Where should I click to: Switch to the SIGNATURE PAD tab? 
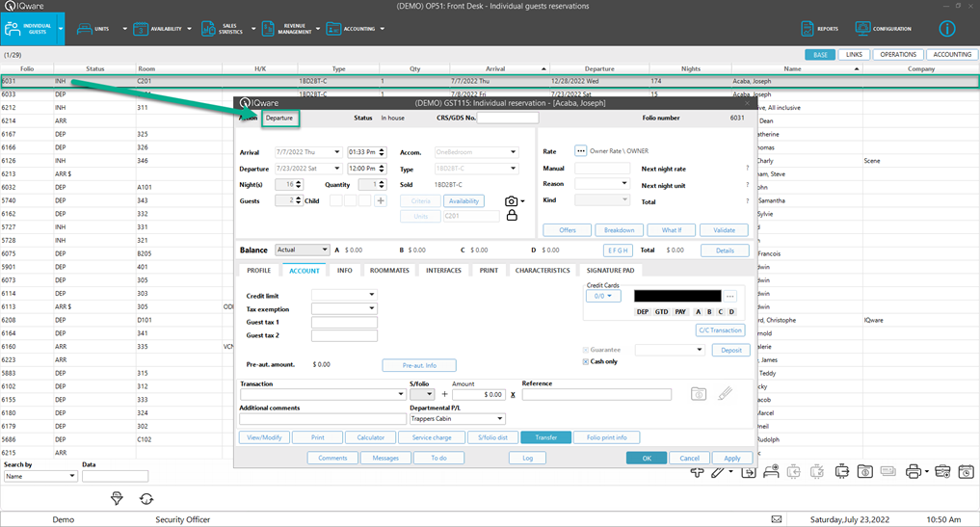(x=610, y=271)
